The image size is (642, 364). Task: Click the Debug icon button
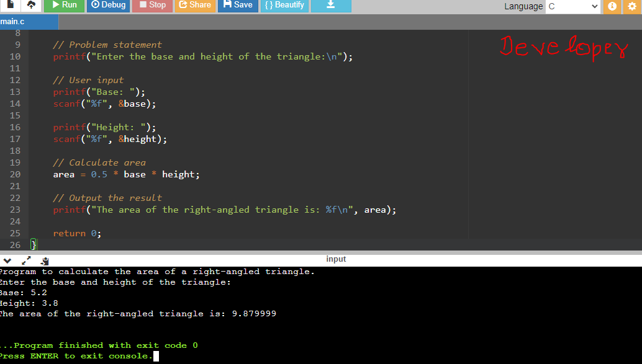tap(108, 6)
